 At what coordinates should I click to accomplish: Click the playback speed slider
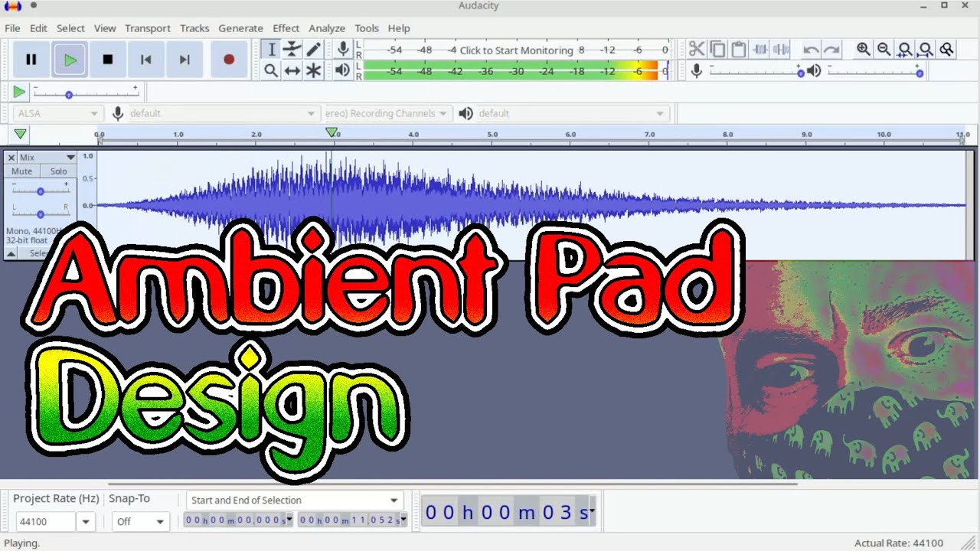pos(86,93)
